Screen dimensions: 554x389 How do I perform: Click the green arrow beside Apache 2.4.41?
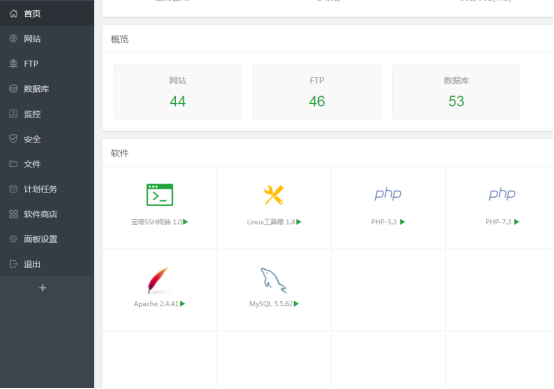coord(183,304)
